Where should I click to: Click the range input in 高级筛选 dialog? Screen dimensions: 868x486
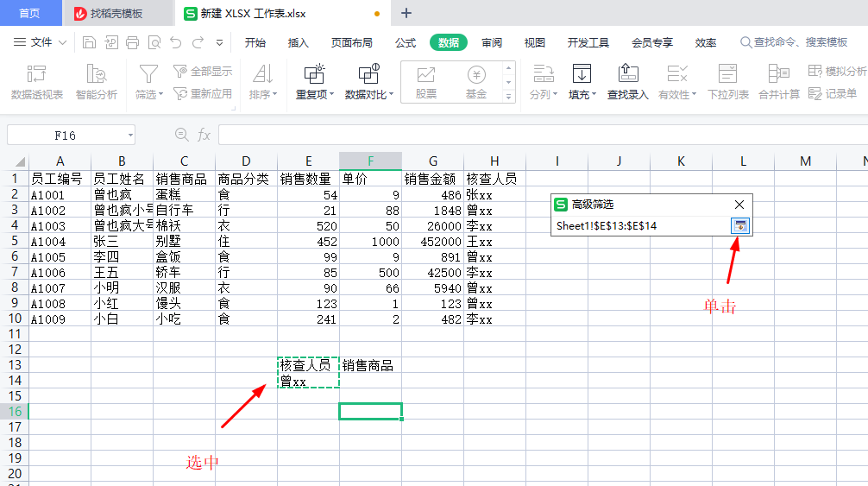(642, 226)
